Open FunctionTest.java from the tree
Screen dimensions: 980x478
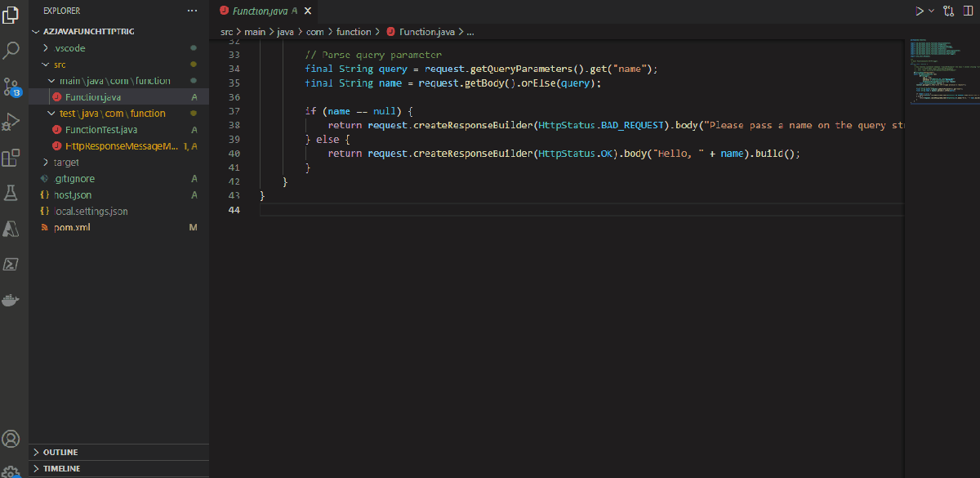[x=119, y=130]
